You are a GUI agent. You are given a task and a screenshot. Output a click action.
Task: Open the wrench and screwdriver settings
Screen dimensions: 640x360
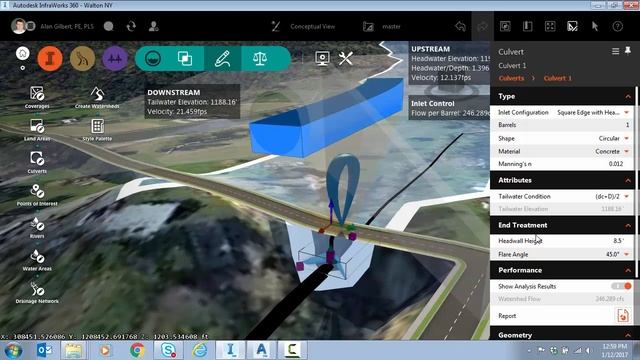click(345, 58)
